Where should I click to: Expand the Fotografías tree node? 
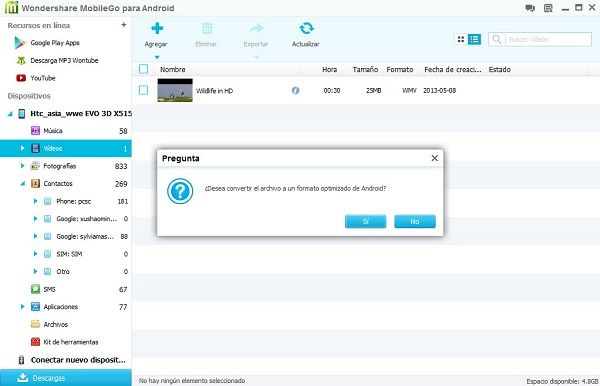pyautogui.click(x=22, y=166)
